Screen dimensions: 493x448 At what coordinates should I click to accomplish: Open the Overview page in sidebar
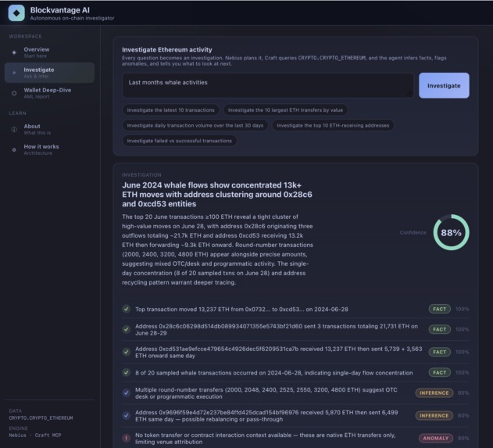point(49,52)
